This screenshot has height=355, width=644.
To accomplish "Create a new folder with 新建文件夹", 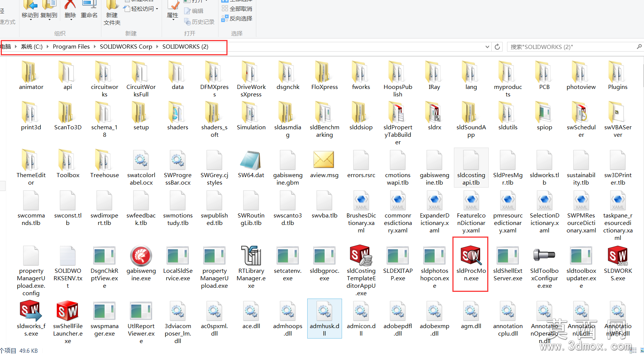I will (x=112, y=13).
